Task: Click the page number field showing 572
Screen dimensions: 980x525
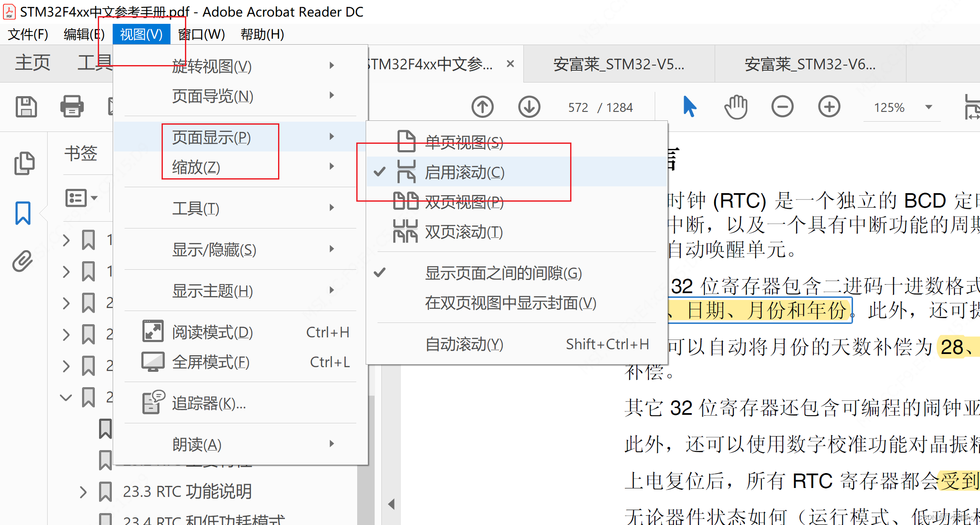Action: pos(578,107)
